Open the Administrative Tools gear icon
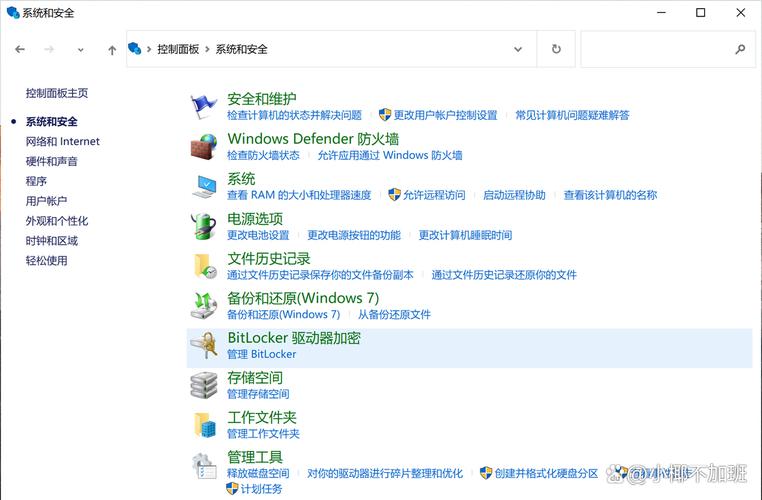Screen dimensions: 762x500 204,466
